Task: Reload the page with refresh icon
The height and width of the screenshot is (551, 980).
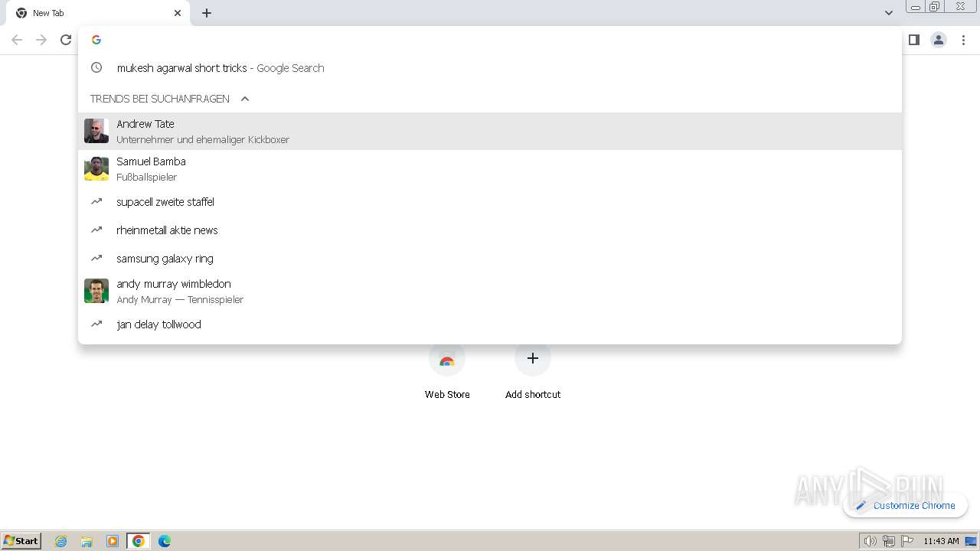Action: (66, 40)
